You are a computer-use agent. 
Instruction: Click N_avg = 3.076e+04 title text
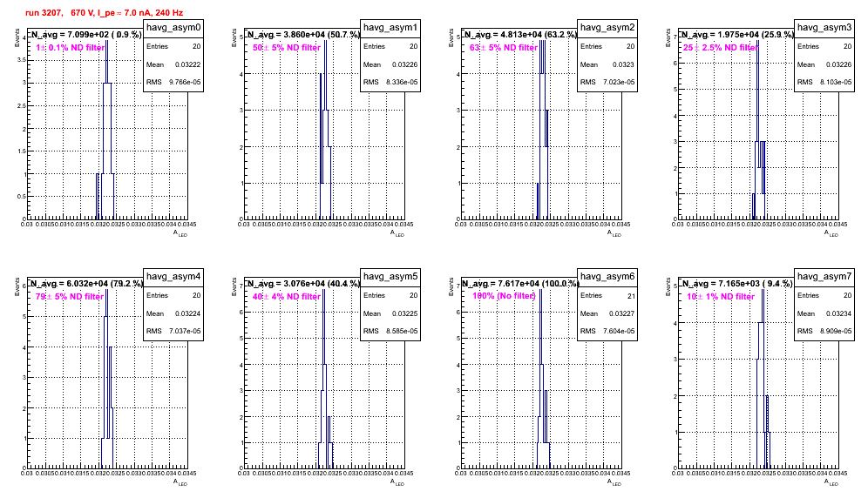303,283
